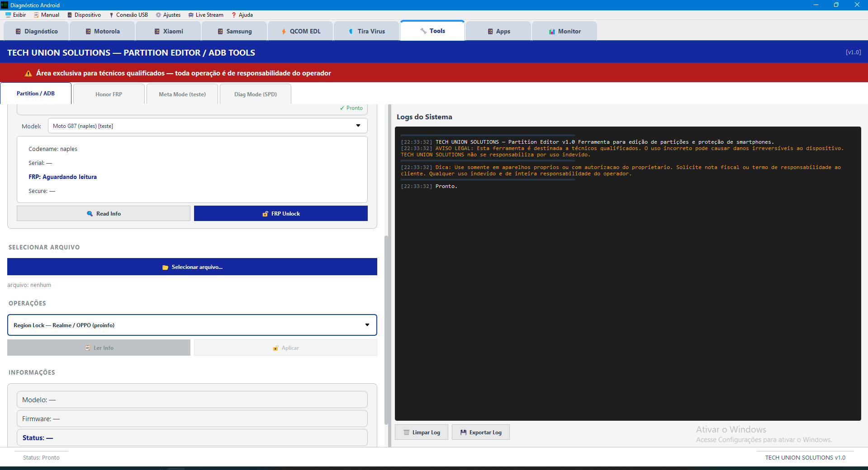Click the 'Status: Pronto' status bar text
Image resolution: width=868 pixels, height=470 pixels.
pos(41,457)
